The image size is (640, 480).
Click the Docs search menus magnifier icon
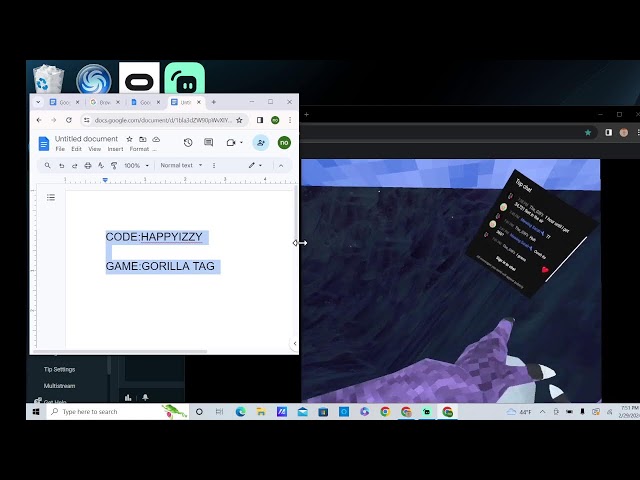click(x=48, y=165)
